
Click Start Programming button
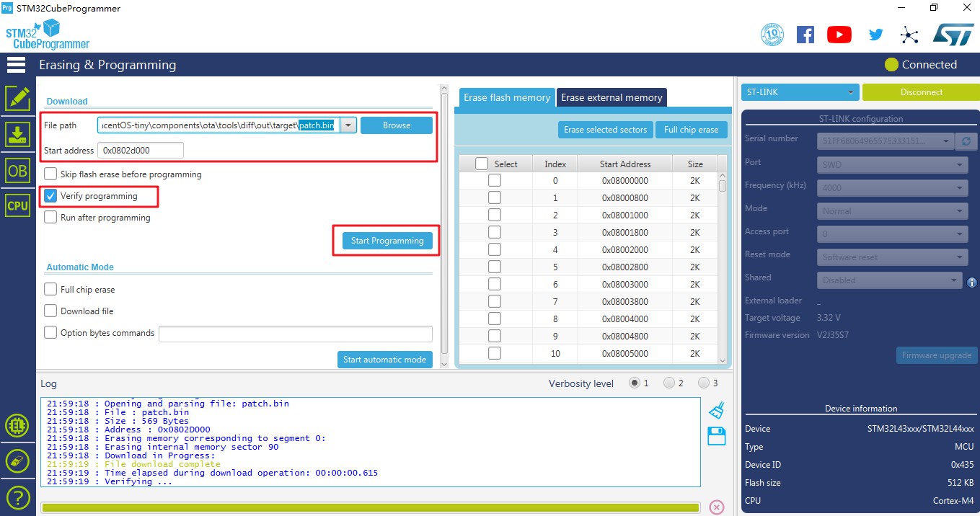[387, 241]
